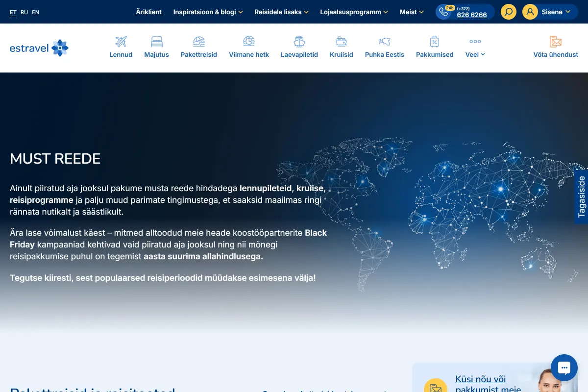
Task: Call the 626 6266 phone number
Action: click(472, 15)
